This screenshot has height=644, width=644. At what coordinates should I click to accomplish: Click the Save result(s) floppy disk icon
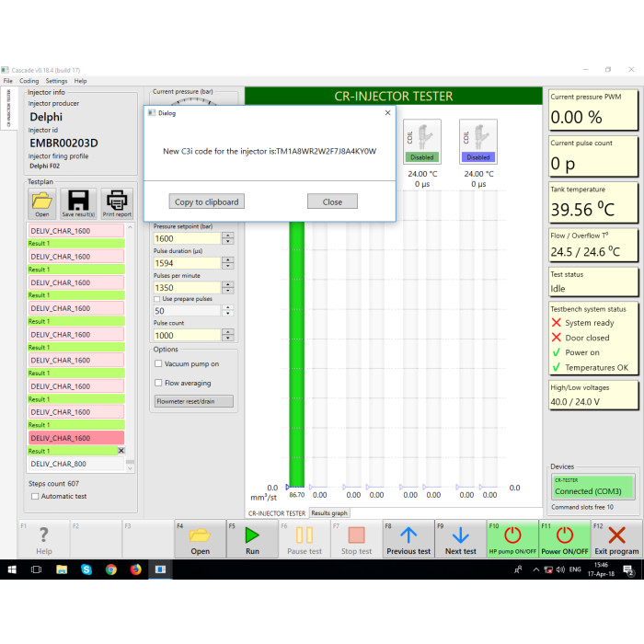point(78,201)
